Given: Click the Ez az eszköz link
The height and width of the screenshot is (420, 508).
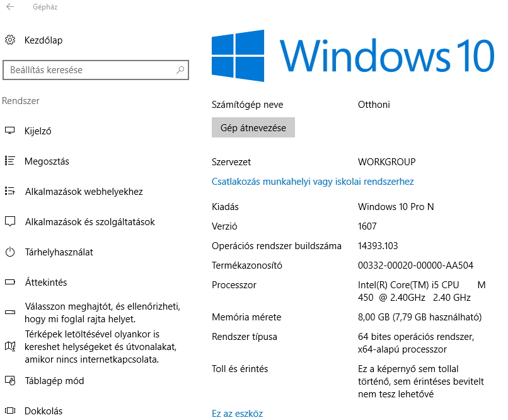Looking at the screenshot, I should [x=238, y=414].
